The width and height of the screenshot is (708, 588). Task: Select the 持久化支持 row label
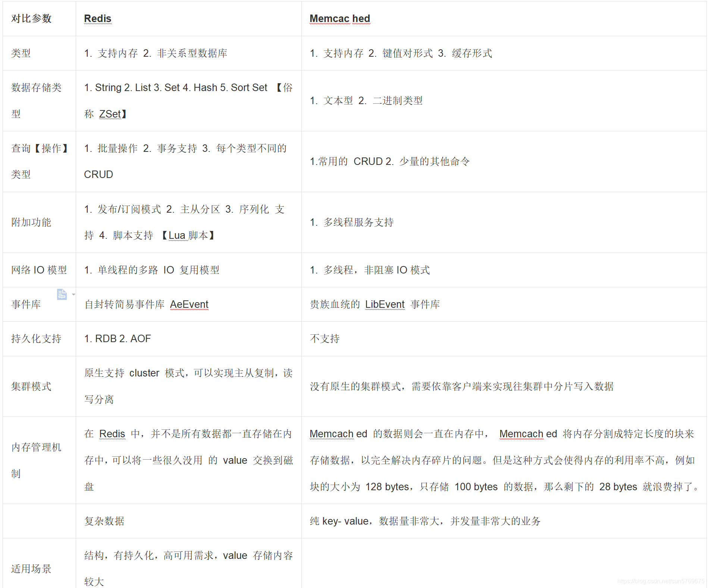point(36,338)
